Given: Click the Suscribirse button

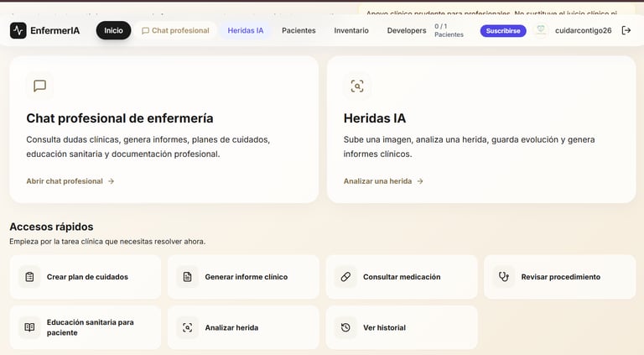Looking at the screenshot, I should [503, 31].
